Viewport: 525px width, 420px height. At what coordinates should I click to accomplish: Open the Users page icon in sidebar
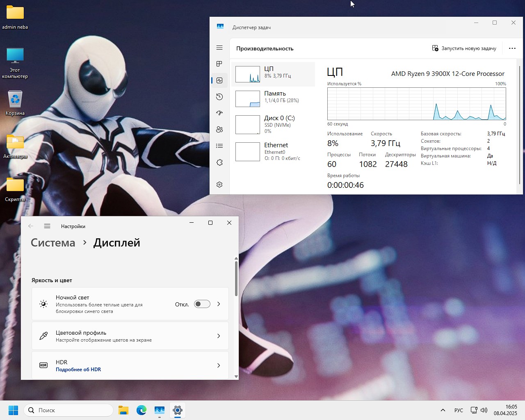pyautogui.click(x=219, y=130)
